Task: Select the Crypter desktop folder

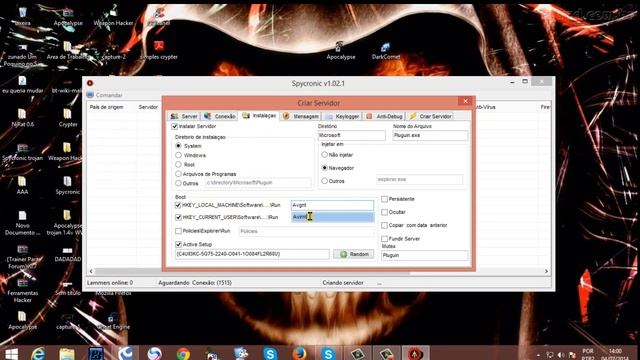Action: [x=68, y=118]
